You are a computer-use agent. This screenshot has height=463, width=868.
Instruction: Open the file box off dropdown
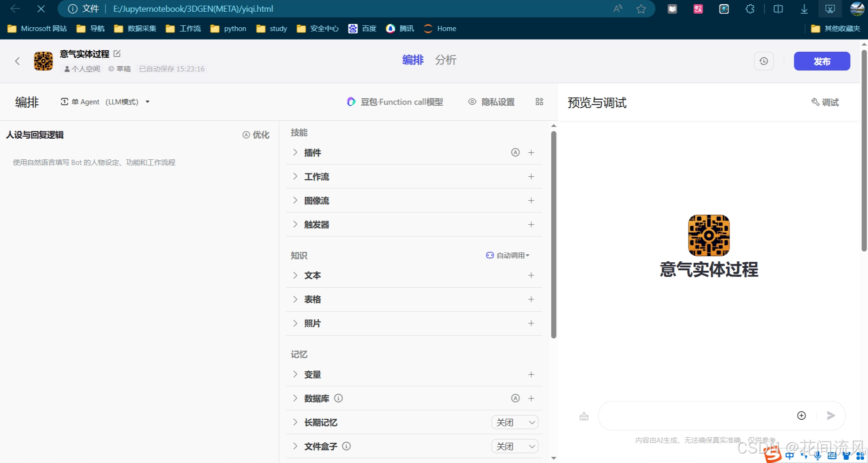point(515,446)
